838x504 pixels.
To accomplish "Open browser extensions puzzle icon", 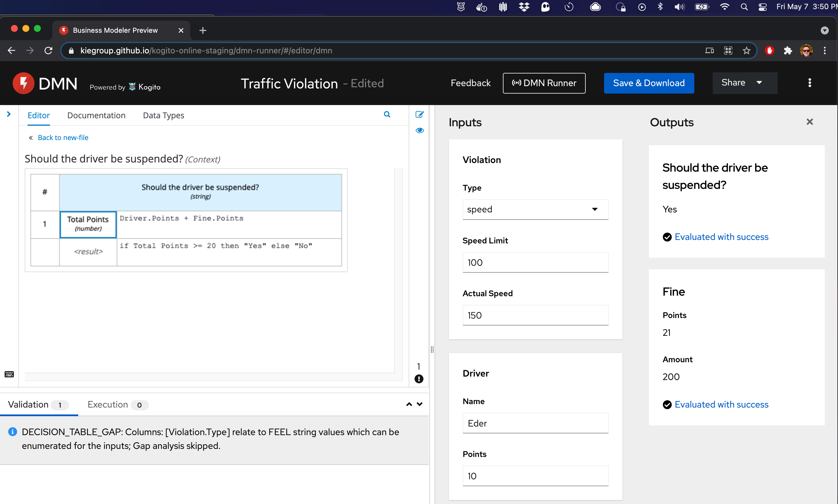I will click(x=788, y=51).
